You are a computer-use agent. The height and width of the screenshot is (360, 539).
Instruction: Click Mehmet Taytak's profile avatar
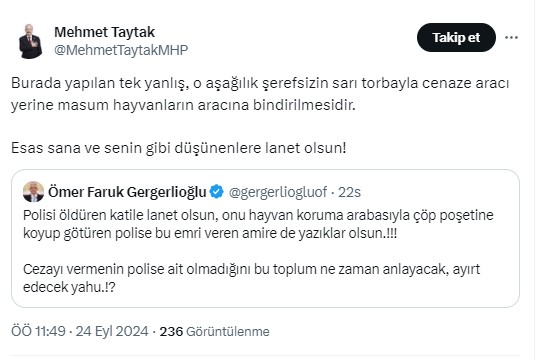click(x=30, y=41)
